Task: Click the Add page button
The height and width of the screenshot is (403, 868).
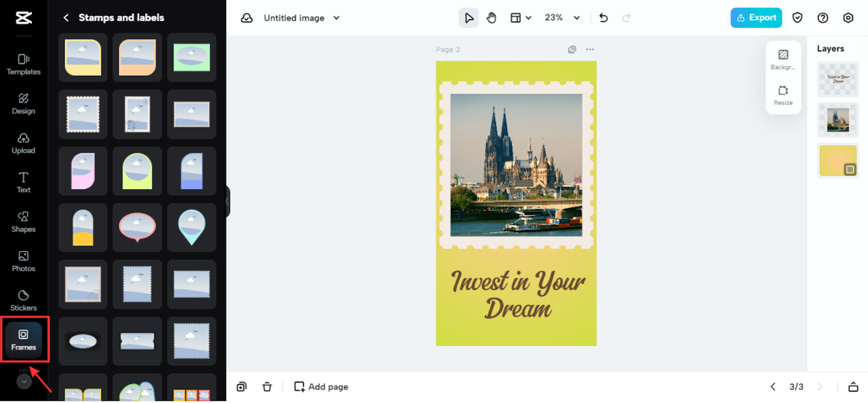Action: 321,387
